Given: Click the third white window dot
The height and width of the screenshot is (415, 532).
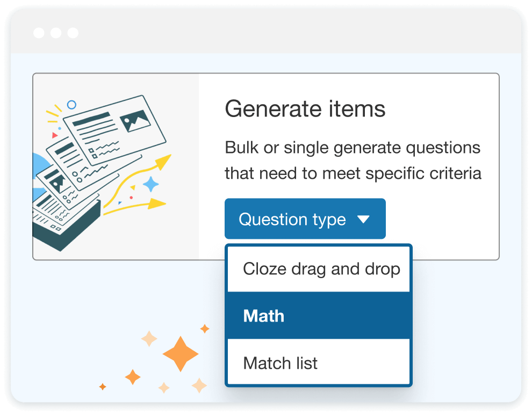Looking at the screenshot, I should (x=73, y=33).
